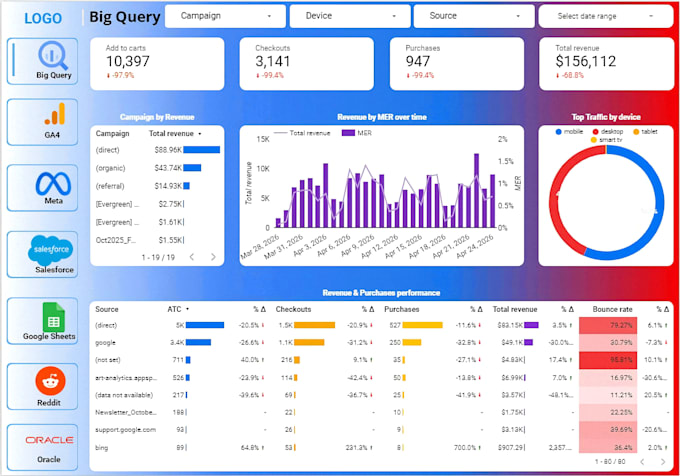Click the (direct) revenue bar $88.96K
The height and width of the screenshot is (476, 680).
(202, 150)
